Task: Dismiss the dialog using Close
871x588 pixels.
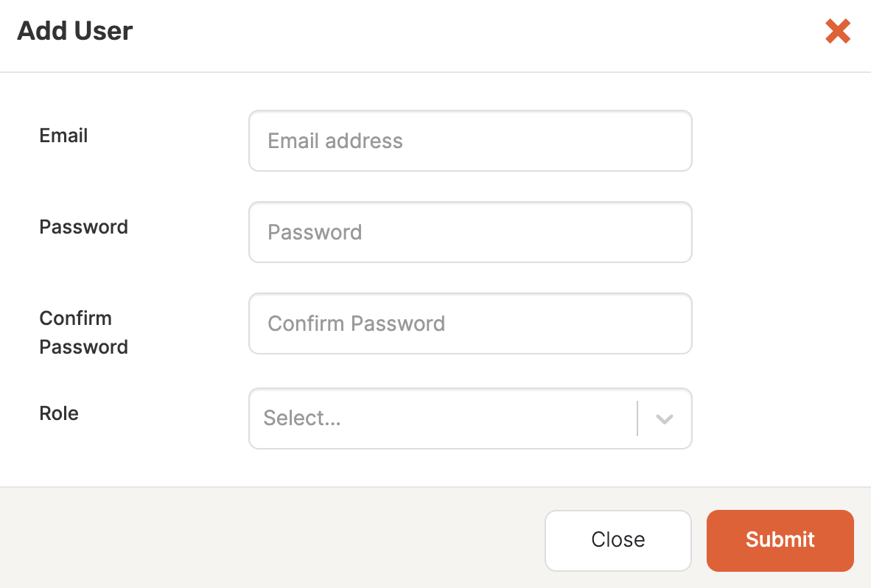Action: tap(618, 540)
